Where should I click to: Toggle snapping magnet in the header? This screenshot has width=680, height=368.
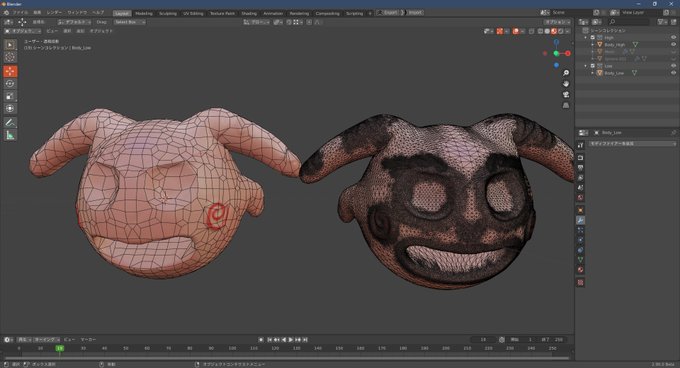[289, 22]
